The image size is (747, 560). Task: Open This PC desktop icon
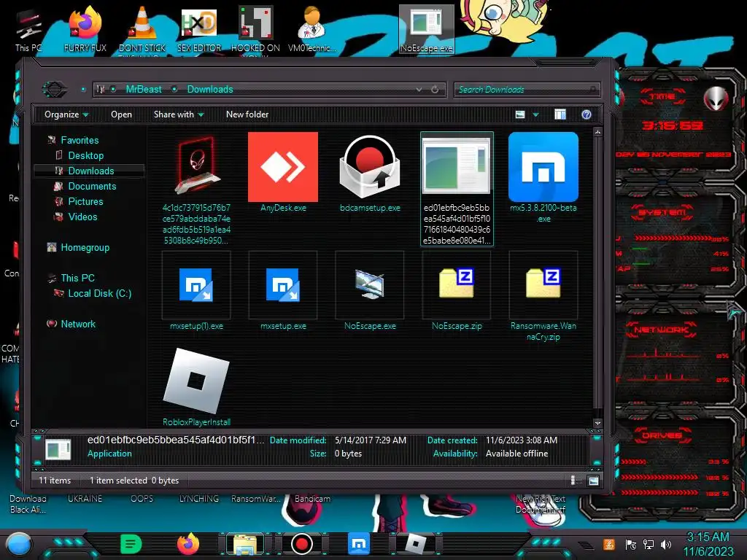28,31
